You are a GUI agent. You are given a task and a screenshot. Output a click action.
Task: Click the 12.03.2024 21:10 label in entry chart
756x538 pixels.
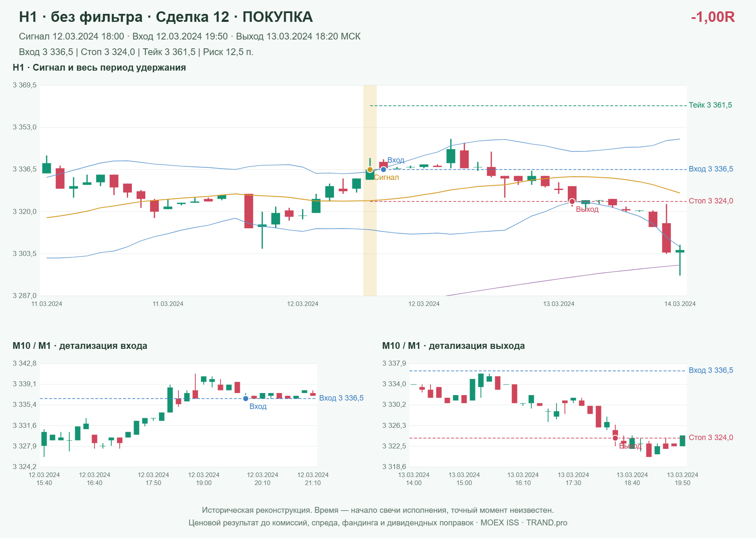[313, 479]
